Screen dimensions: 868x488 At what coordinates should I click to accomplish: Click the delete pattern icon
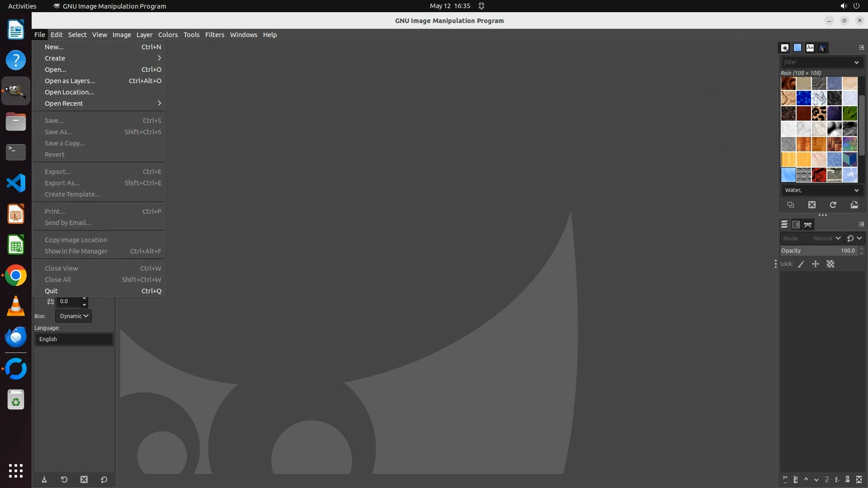coord(812,205)
